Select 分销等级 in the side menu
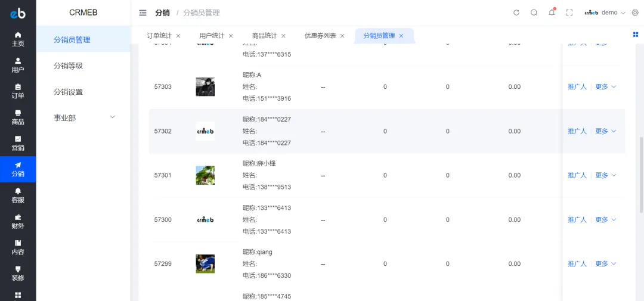Image resolution: width=644 pixels, height=301 pixels. [68, 66]
